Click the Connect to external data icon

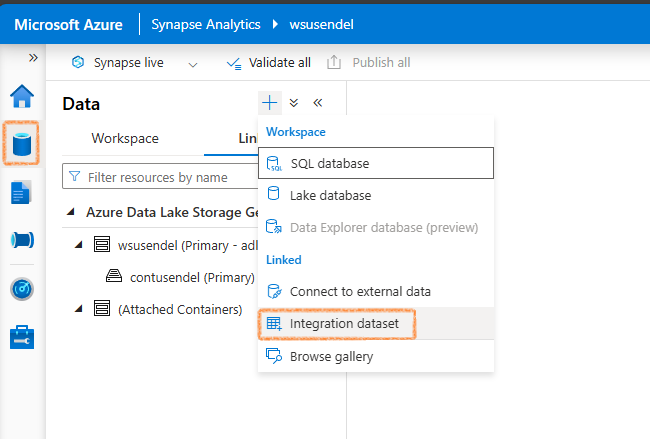click(x=274, y=291)
